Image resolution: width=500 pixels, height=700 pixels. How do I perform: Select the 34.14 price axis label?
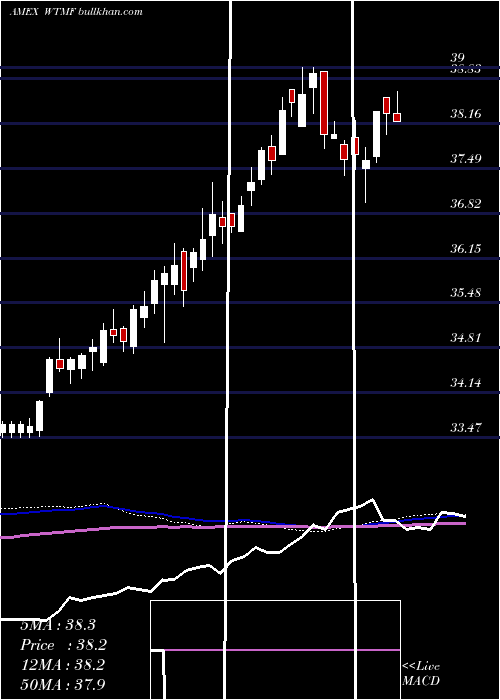[x=466, y=383]
